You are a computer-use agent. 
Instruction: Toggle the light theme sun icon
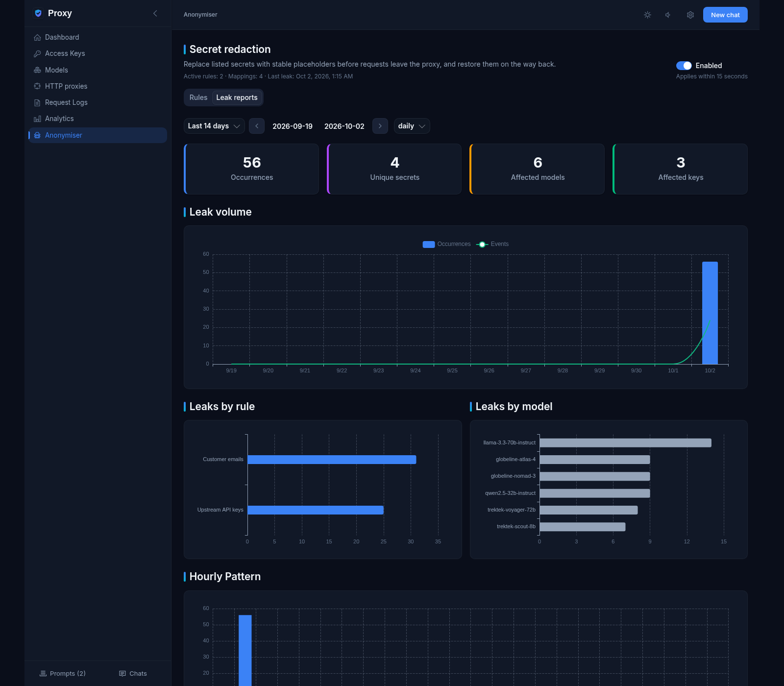tap(647, 15)
